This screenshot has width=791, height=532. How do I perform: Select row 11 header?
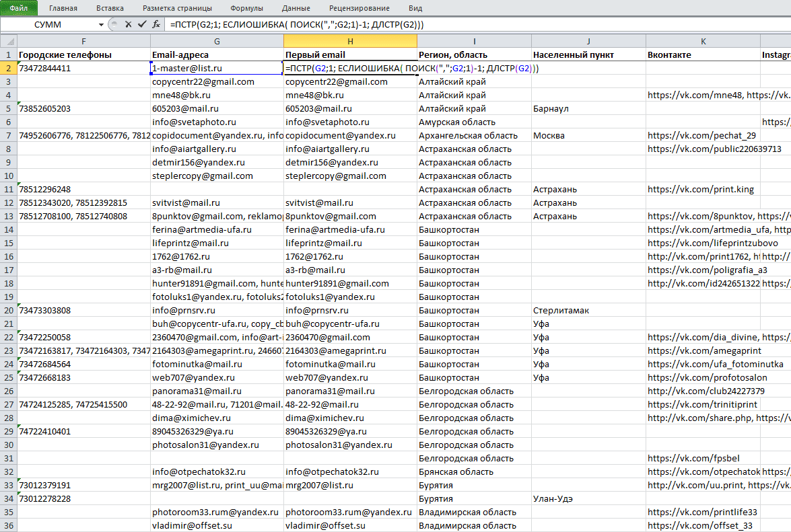pyautogui.click(x=9, y=190)
